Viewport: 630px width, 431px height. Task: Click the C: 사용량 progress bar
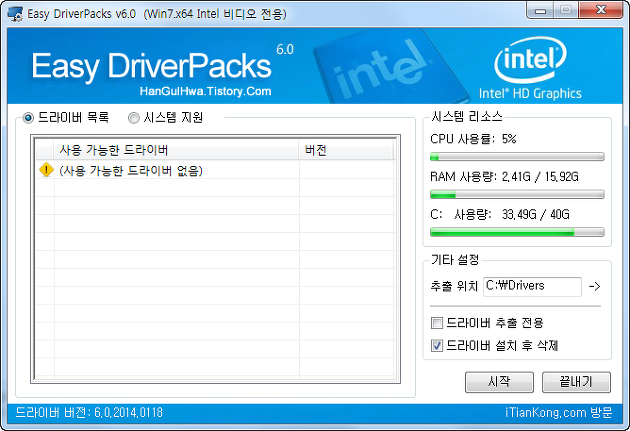(517, 232)
